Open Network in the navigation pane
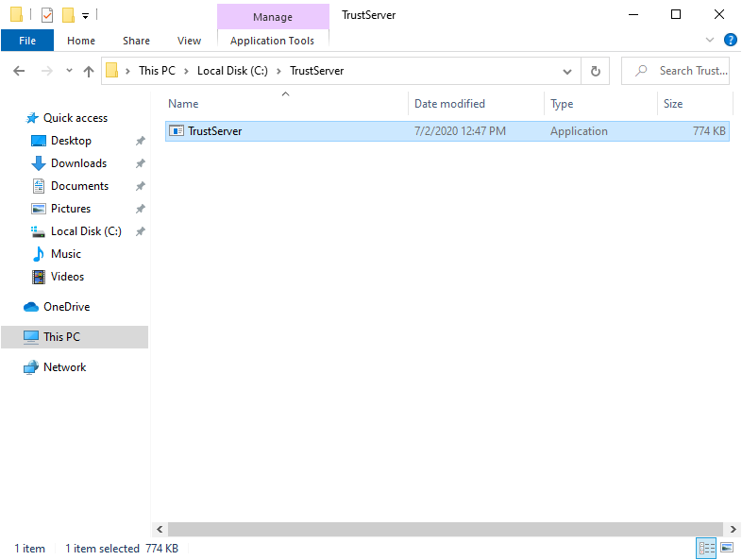 pos(64,367)
